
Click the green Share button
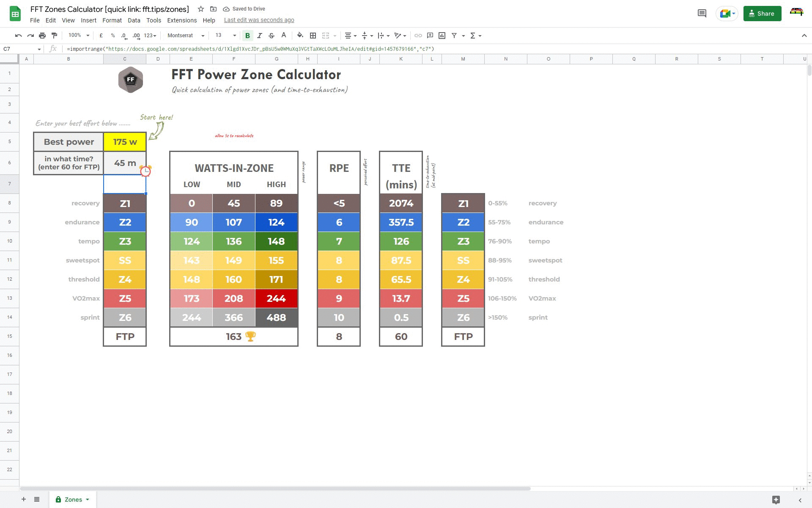(x=762, y=14)
